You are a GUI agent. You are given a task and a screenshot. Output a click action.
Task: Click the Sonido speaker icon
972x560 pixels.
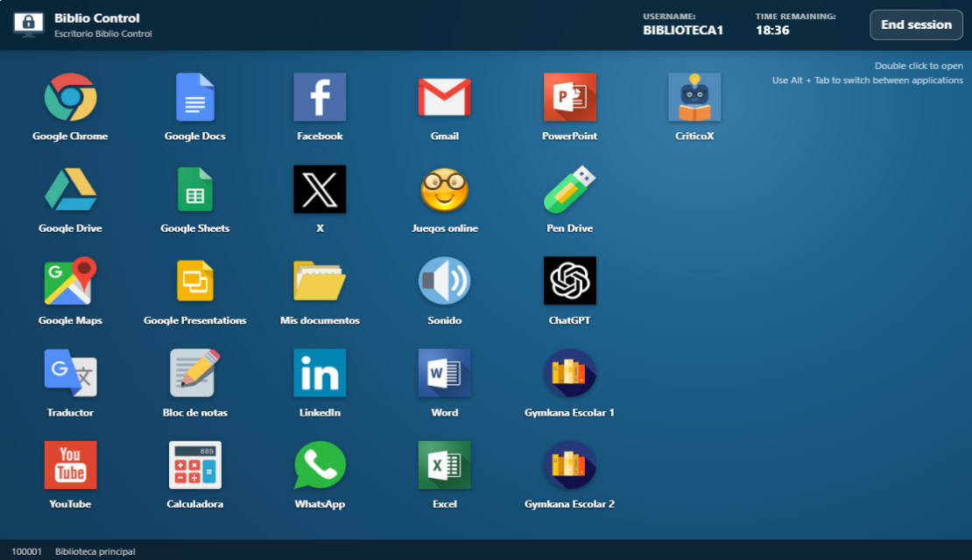(445, 281)
